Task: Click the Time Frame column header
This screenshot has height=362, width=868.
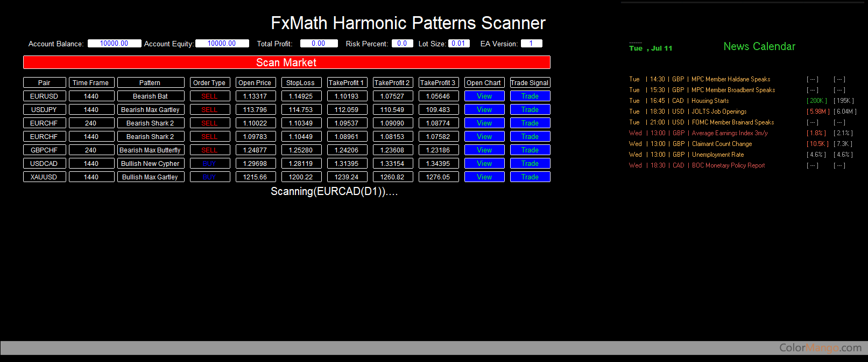Action: [91, 82]
